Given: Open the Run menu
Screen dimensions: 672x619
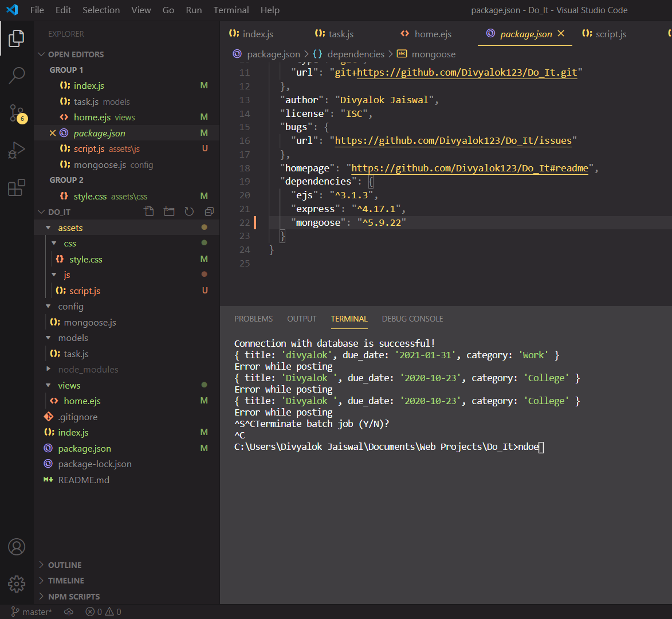Looking at the screenshot, I should [x=194, y=10].
